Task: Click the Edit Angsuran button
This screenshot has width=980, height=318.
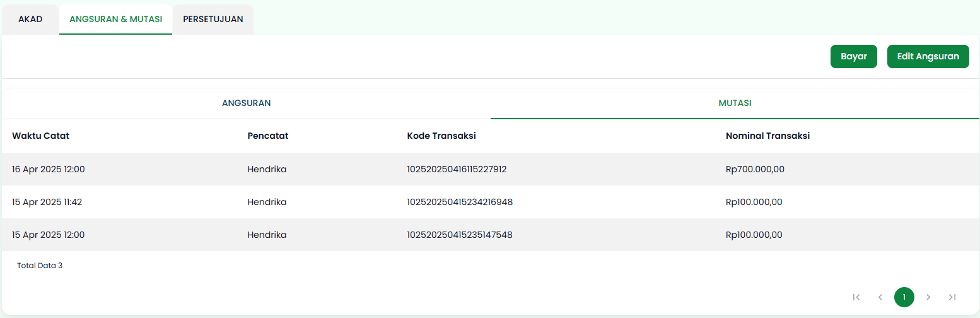Action: coord(928,56)
